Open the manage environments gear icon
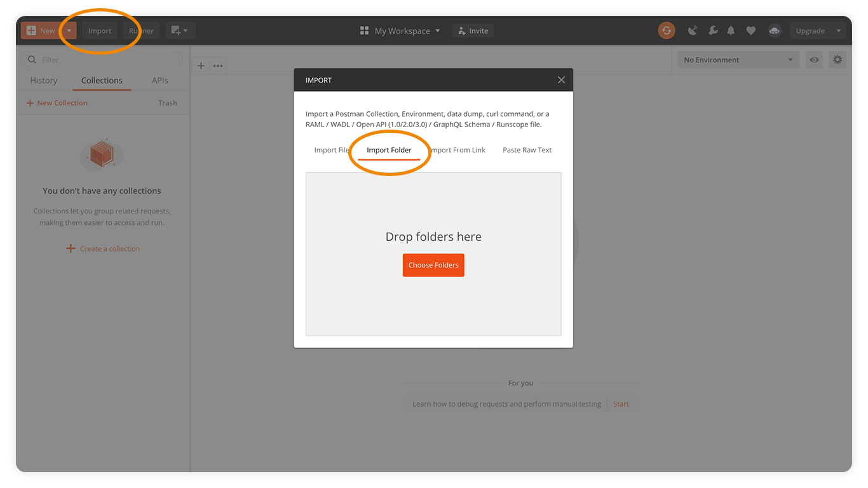The height and width of the screenshot is (488, 868). point(837,60)
